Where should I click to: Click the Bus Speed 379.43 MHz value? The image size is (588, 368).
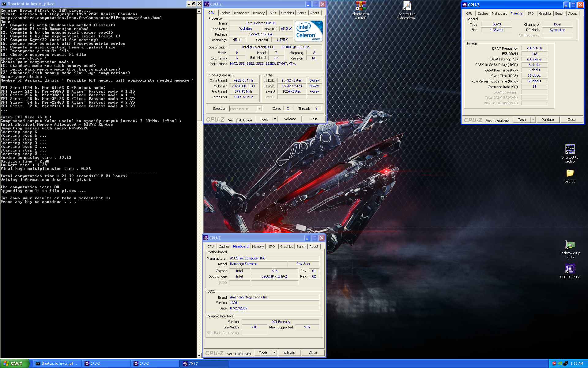[243, 91]
